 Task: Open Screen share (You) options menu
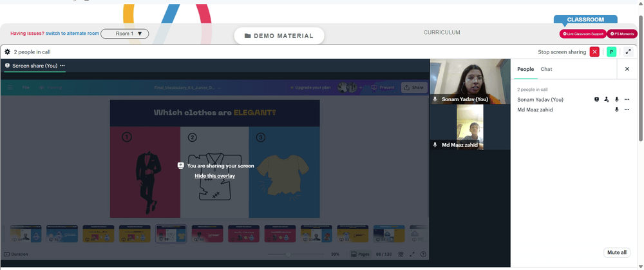click(x=62, y=65)
